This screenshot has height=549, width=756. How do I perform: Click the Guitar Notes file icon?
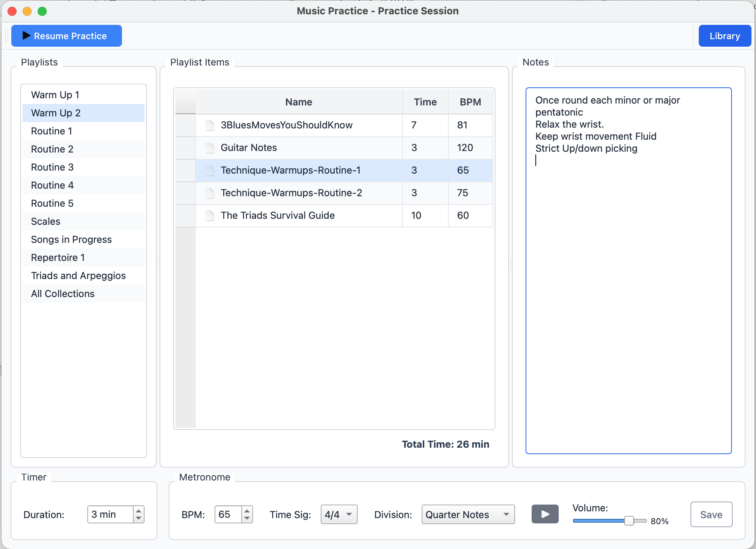pyautogui.click(x=210, y=148)
